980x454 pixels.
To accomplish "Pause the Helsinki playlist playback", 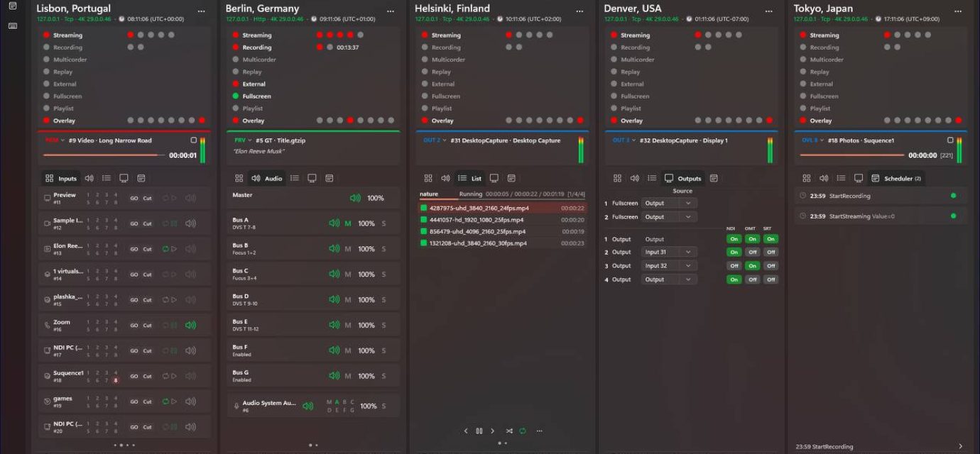I will [x=479, y=431].
